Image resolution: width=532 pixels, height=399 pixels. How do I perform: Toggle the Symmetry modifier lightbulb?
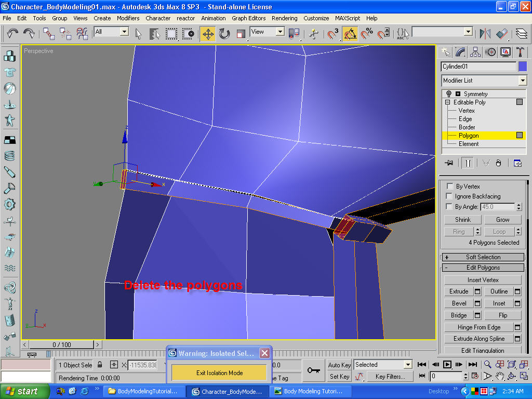448,94
